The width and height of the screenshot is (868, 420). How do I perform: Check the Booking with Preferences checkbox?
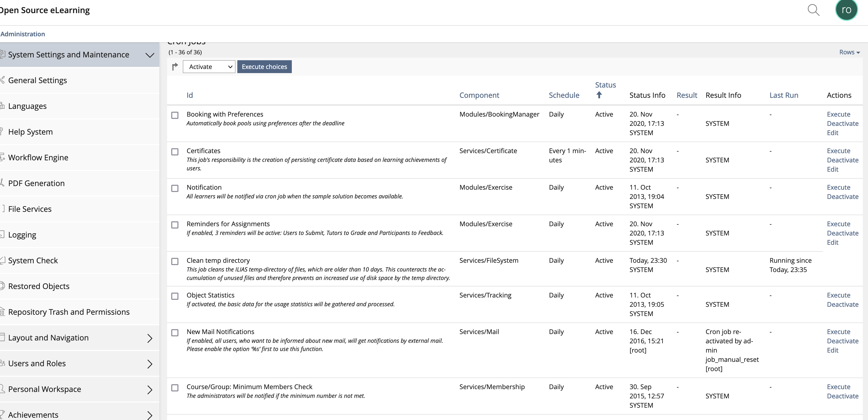[175, 115]
